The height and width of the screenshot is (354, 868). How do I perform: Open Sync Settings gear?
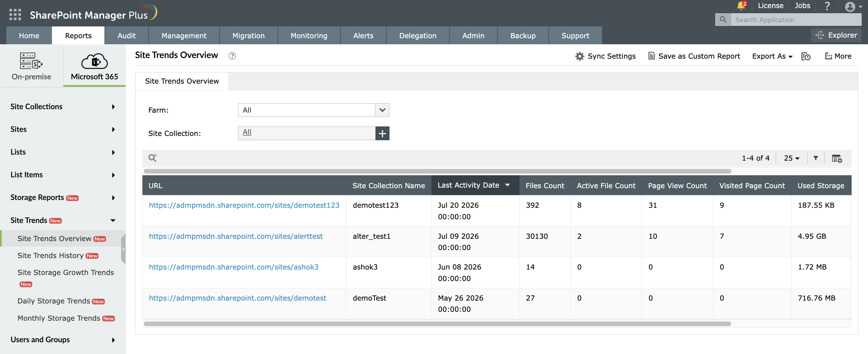point(605,56)
